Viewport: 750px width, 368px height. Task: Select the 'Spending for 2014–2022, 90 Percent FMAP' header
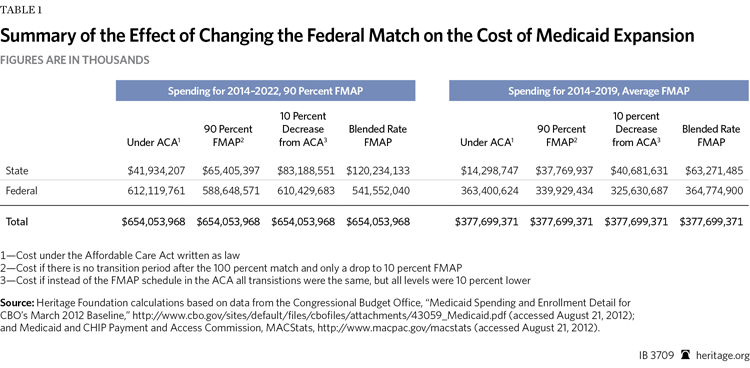(265, 91)
